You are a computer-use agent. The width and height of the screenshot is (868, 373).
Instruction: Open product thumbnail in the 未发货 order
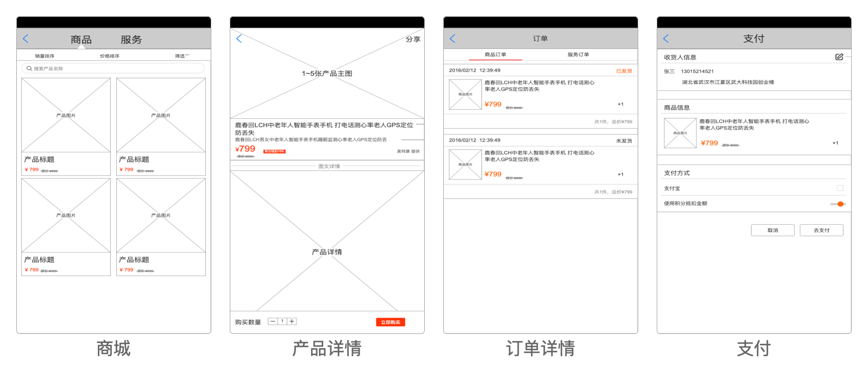pyautogui.click(x=466, y=165)
